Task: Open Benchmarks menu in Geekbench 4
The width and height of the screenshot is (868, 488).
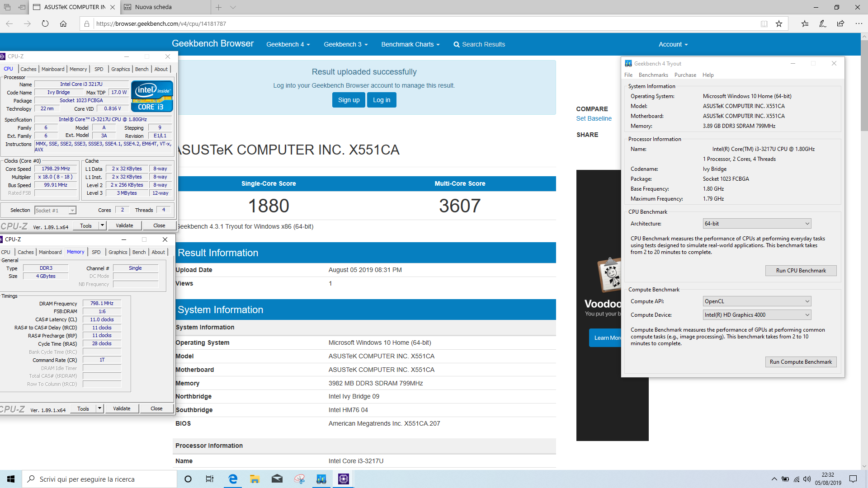Action: tap(653, 75)
